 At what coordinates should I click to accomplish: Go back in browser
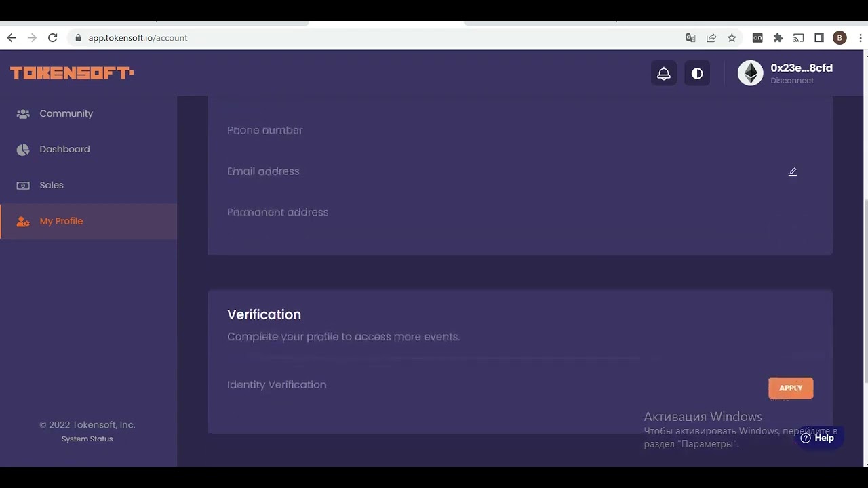[12, 38]
